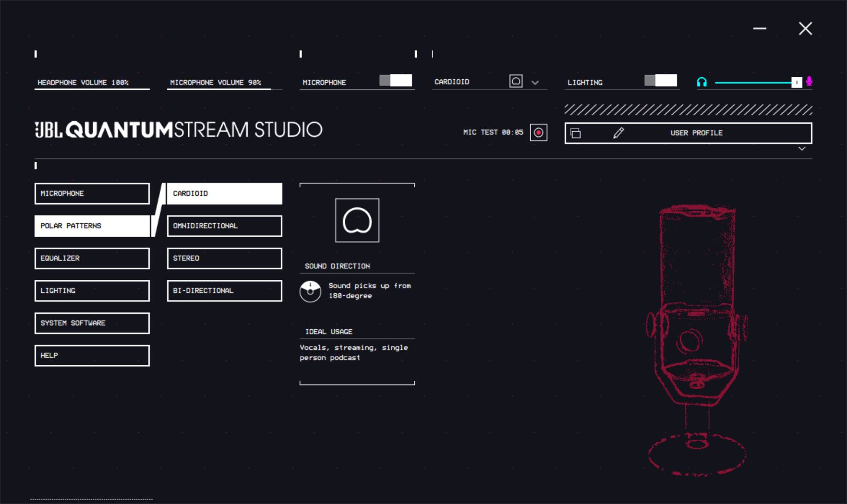Click the cardioid pattern icon in top bar
847x504 pixels.
pos(516,81)
